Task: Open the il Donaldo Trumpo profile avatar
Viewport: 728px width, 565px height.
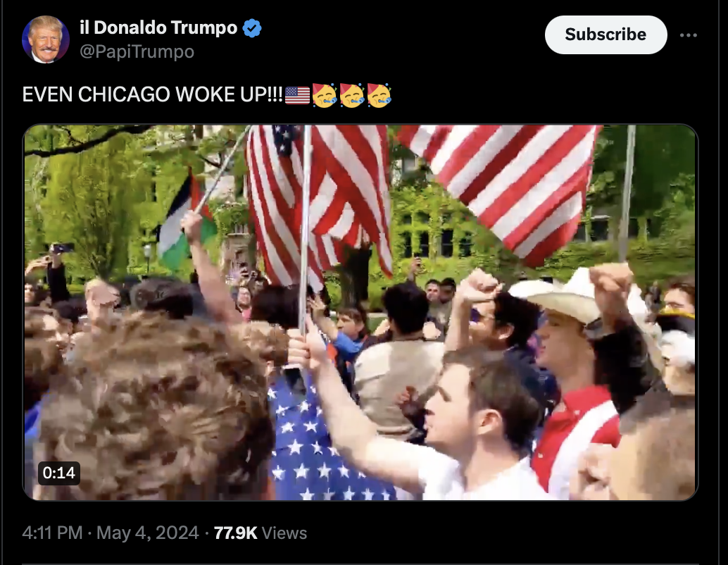Action: point(46,39)
